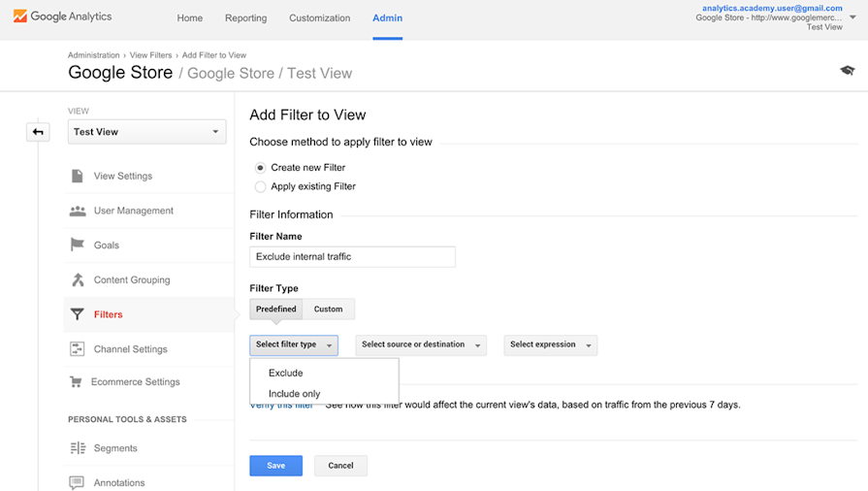Click the graduation cap help icon
The image size is (868, 491).
click(847, 71)
